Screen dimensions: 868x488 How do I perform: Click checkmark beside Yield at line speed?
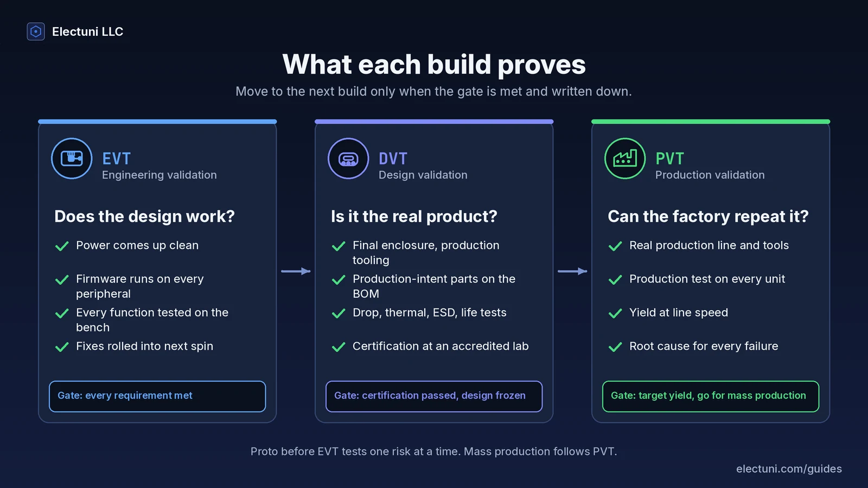click(x=615, y=313)
